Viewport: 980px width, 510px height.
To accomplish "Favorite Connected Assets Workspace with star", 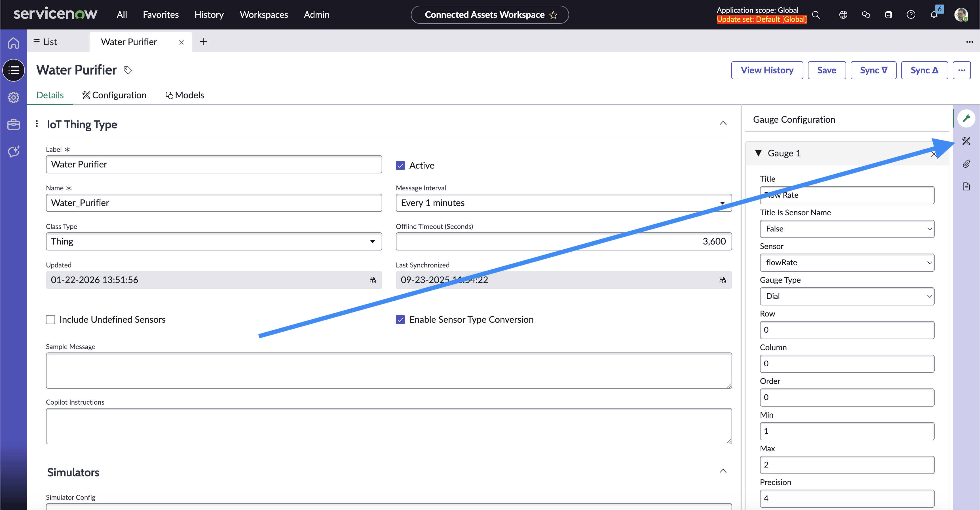I will (x=553, y=15).
